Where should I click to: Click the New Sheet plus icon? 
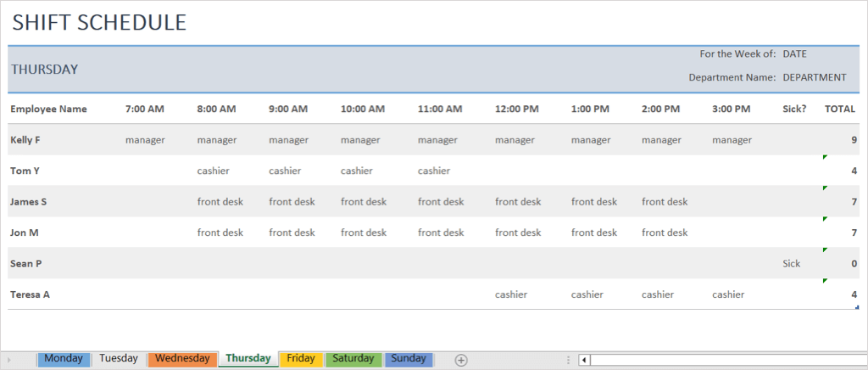point(461,359)
